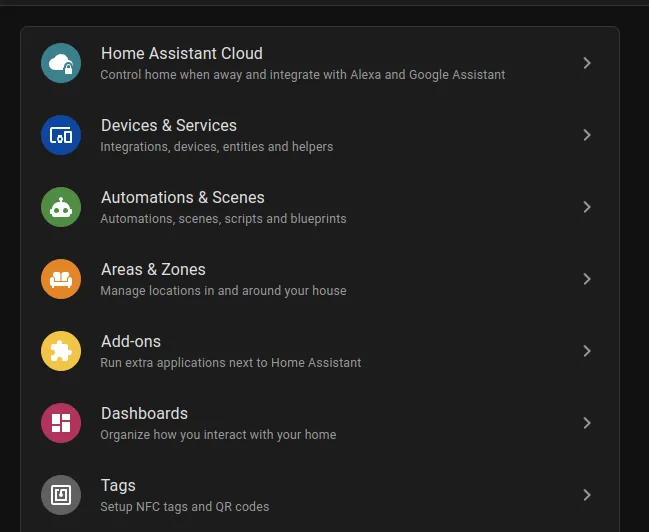Click the chevron on the Add-ons row
This screenshot has height=532, width=649.
(x=587, y=351)
